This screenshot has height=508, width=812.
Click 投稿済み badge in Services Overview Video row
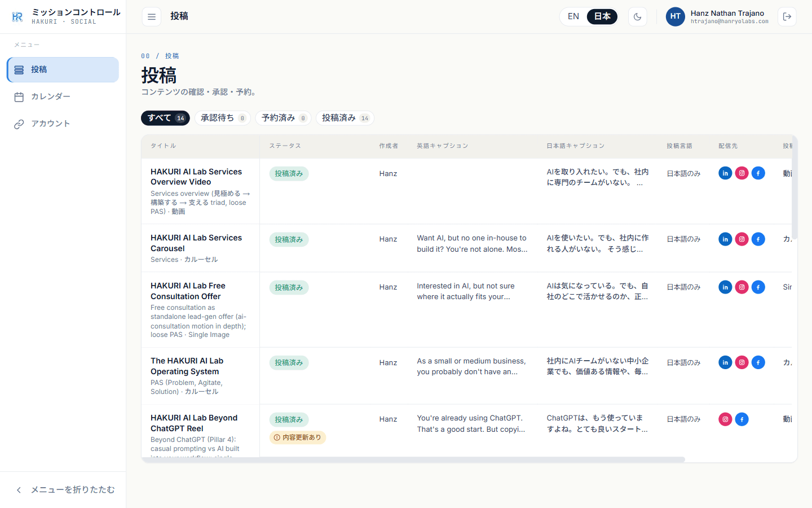tap(289, 174)
